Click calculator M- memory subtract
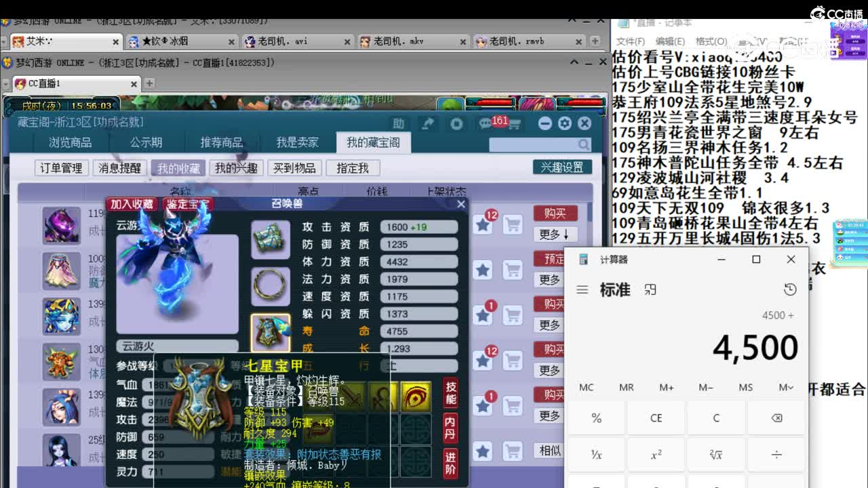868x488 pixels. click(706, 387)
